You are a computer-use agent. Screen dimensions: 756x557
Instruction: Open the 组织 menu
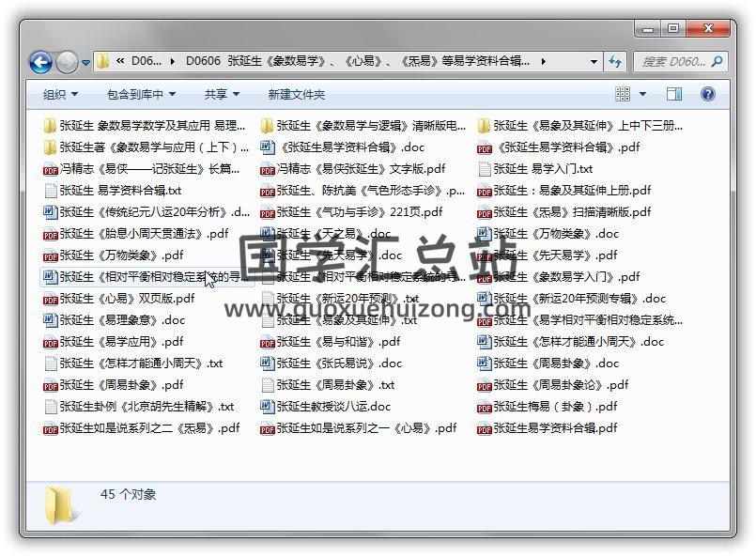(60, 94)
